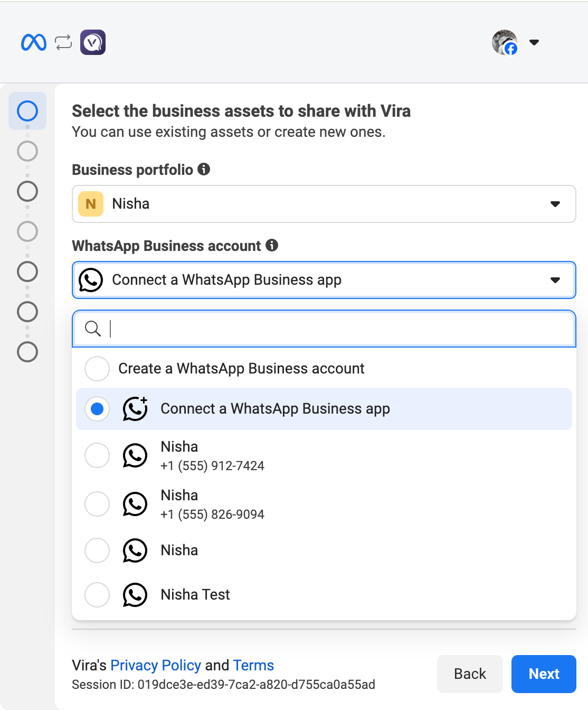Open the Business portfolio dropdown
588x710 pixels.
tap(324, 204)
